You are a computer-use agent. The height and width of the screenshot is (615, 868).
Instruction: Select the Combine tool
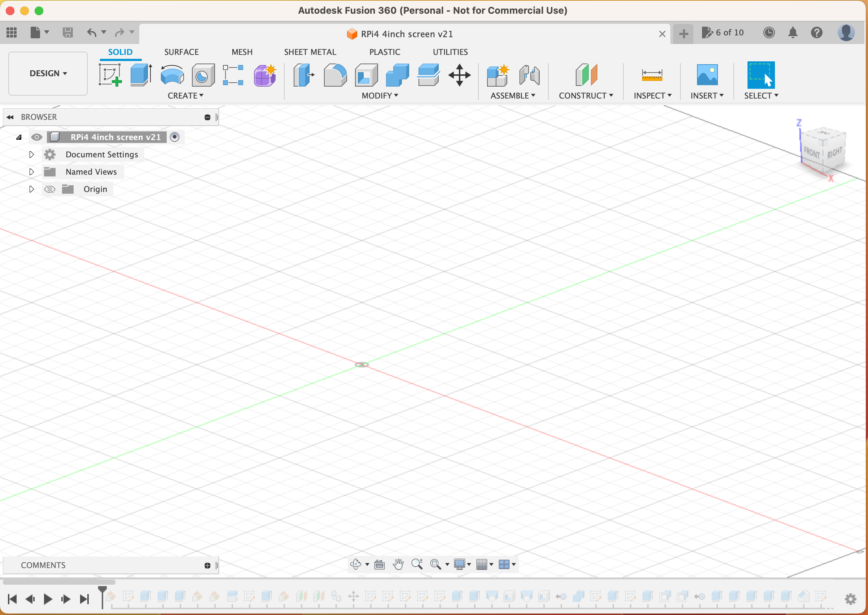click(397, 75)
